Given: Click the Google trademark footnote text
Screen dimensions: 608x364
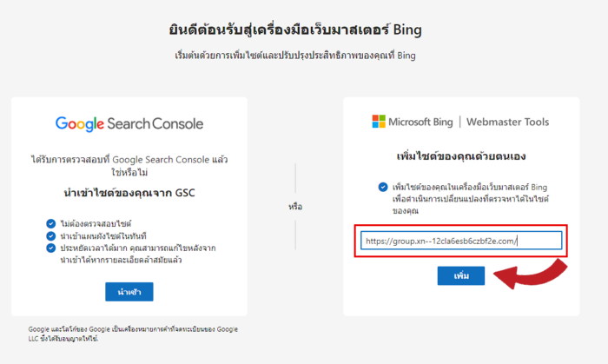Looking at the screenshot, I should click(x=133, y=334).
